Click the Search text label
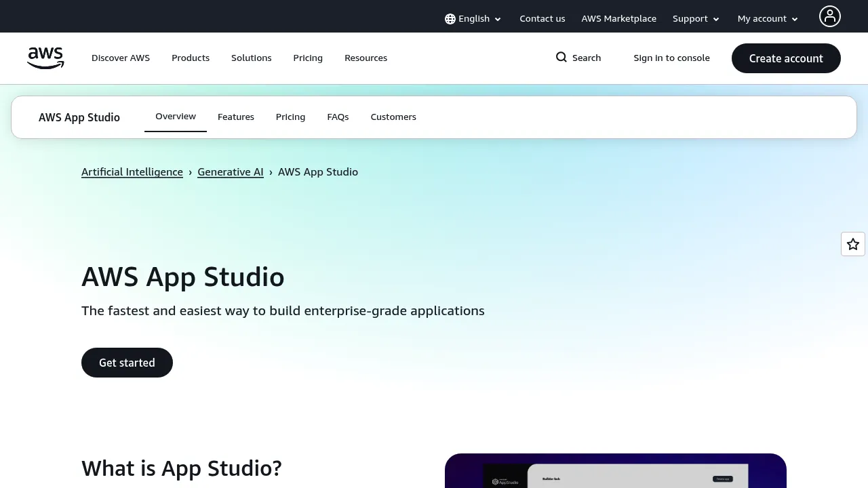The image size is (868, 488). [587, 58]
